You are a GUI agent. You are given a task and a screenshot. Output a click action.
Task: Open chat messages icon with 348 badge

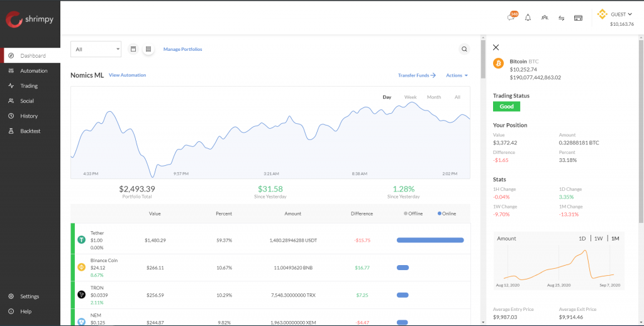point(512,17)
